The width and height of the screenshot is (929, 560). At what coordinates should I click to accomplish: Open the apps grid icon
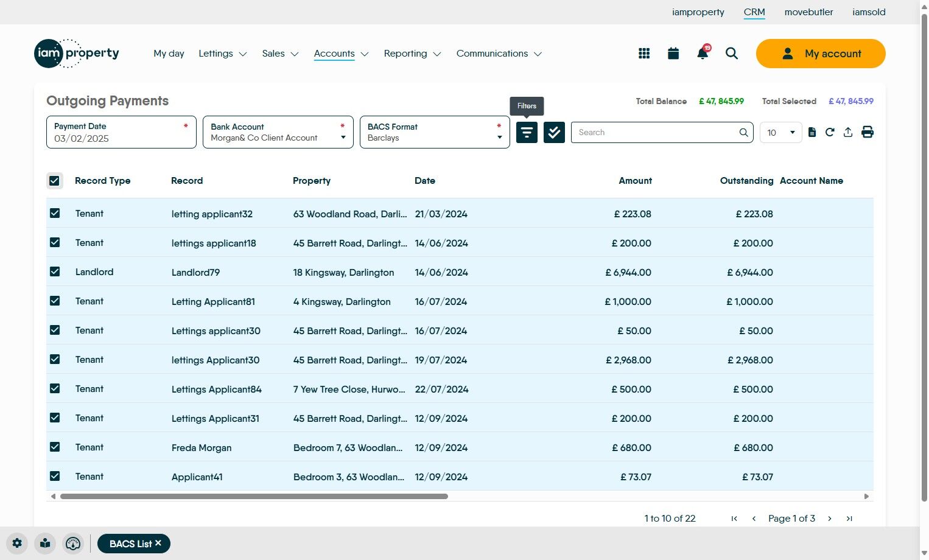[644, 54]
